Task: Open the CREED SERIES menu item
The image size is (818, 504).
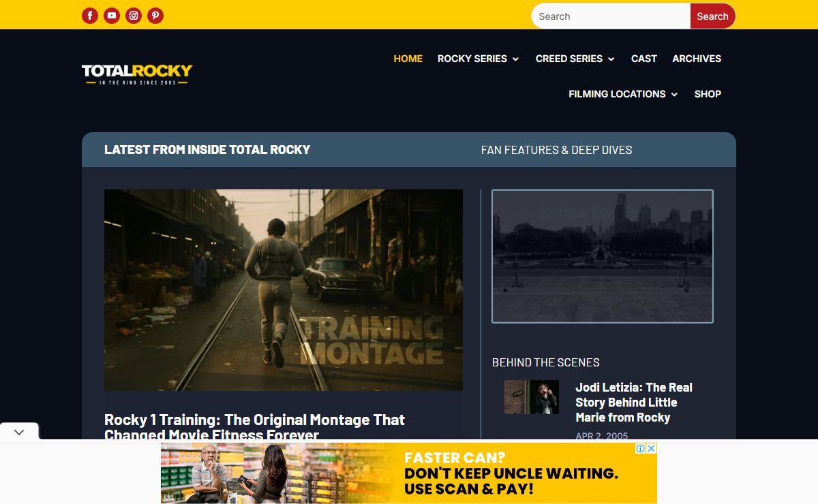Action: pyautogui.click(x=569, y=59)
